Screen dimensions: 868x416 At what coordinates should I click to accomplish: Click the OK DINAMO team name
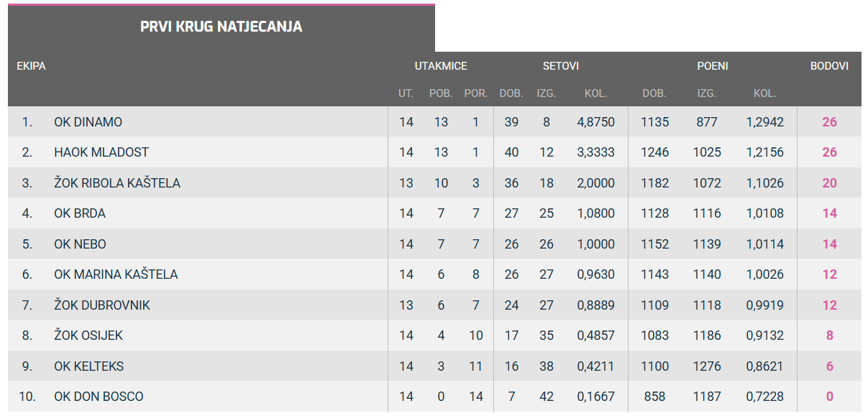pyautogui.click(x=88, y=122)
